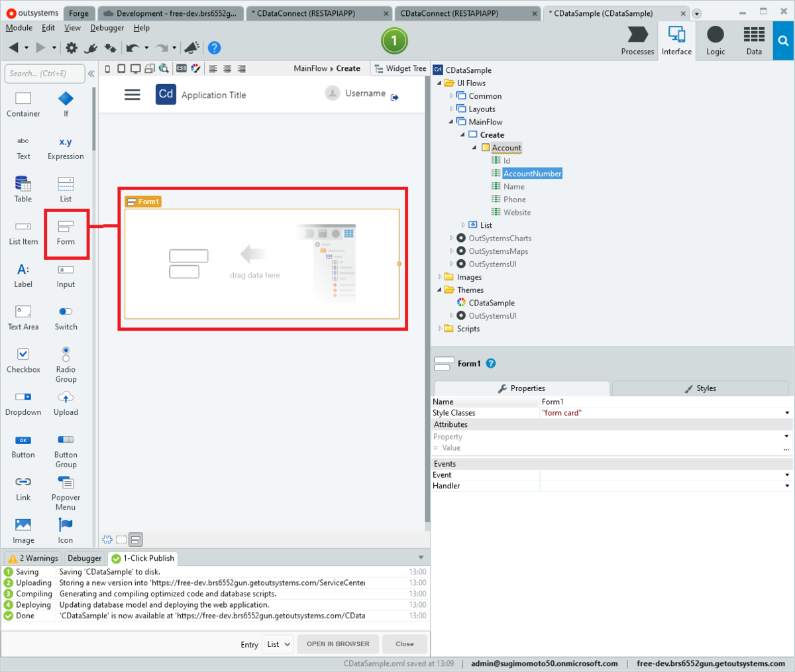
Task: Open the Widget Tree panel
Action: coord(400,68)
